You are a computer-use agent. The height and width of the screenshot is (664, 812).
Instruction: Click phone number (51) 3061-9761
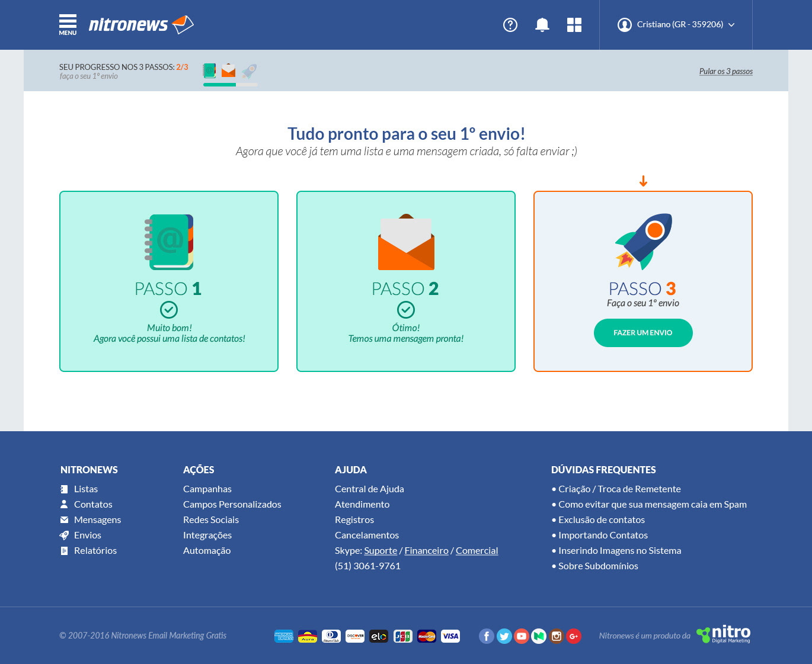(367, 566)
